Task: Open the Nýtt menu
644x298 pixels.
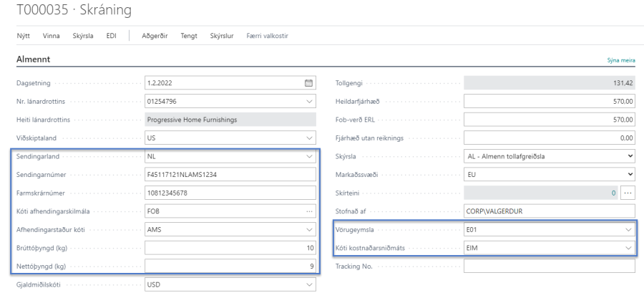Action: (x=24, y=35)
